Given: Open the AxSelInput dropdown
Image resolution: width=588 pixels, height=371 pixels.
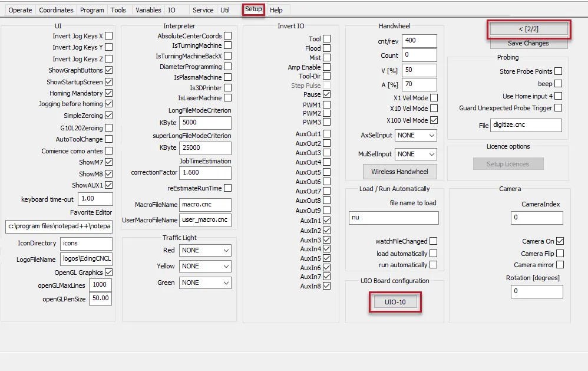Looking at the screenshot, I should click(x=416, y=135).
